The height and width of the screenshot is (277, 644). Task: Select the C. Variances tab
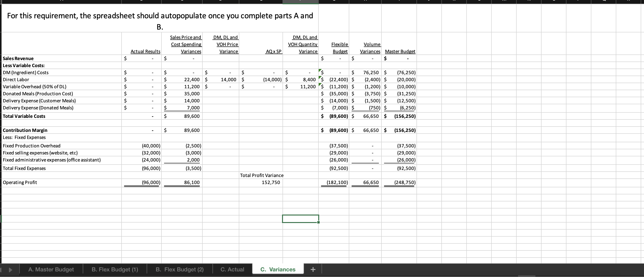coord(278,269)
